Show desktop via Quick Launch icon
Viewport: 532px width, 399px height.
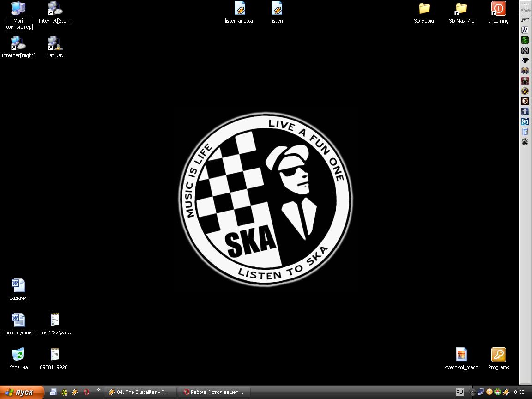pyautogui.click(x=53, y=392)
